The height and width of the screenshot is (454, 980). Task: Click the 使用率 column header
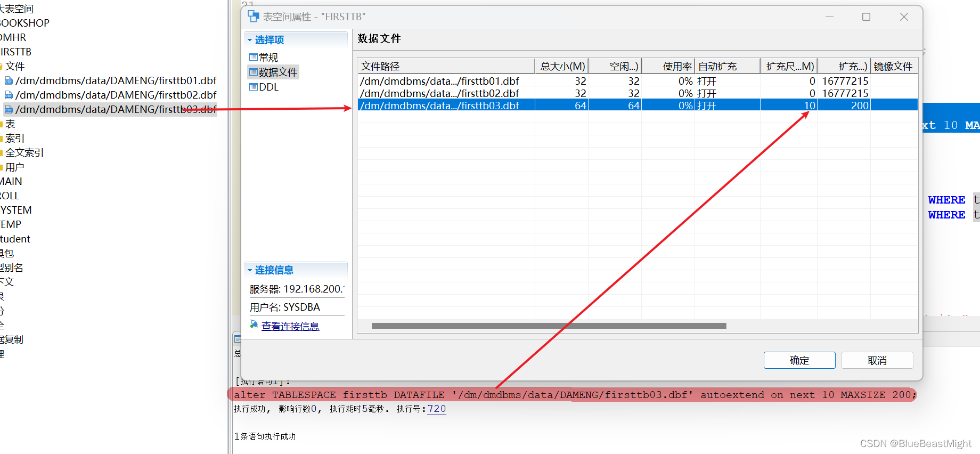point(668,66)
